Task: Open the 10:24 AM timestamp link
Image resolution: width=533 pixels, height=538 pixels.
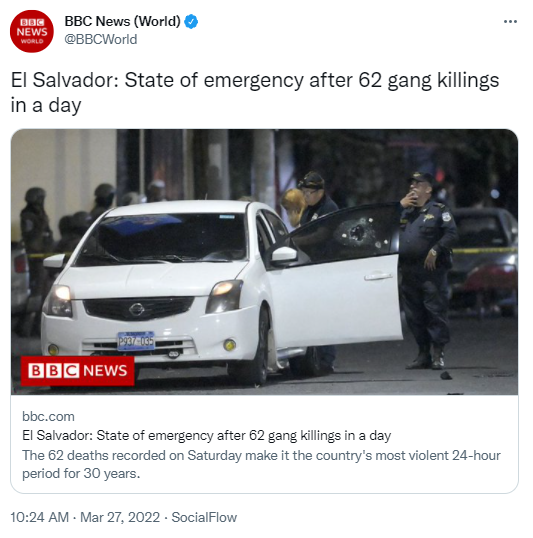Action: [x=39, y=517]
